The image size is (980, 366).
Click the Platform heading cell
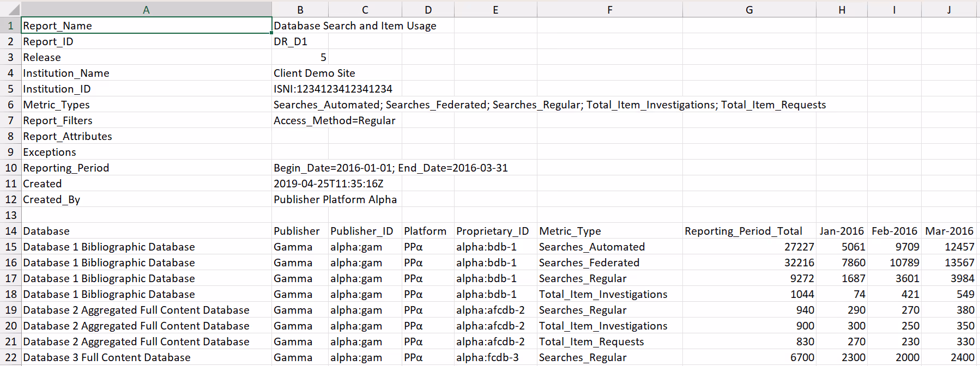coord(428,231)
